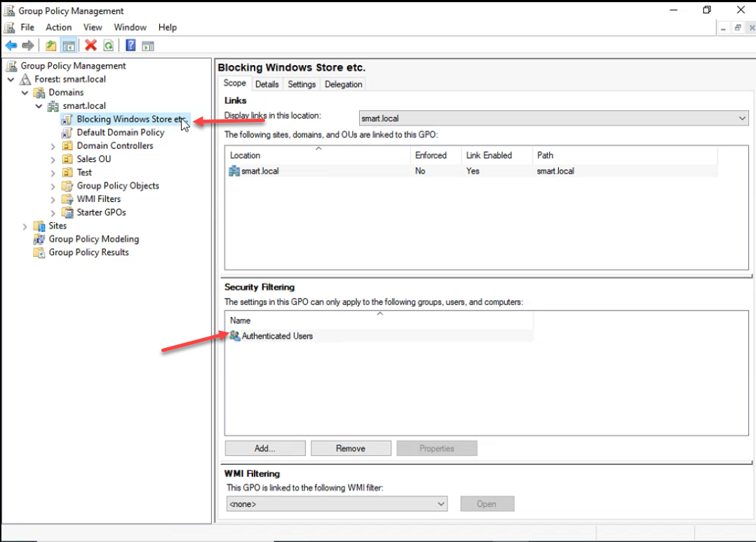Click the 'Yes' Link Enabled cell
This screenshot has width=756, height=542.
(x=473, y=170)
